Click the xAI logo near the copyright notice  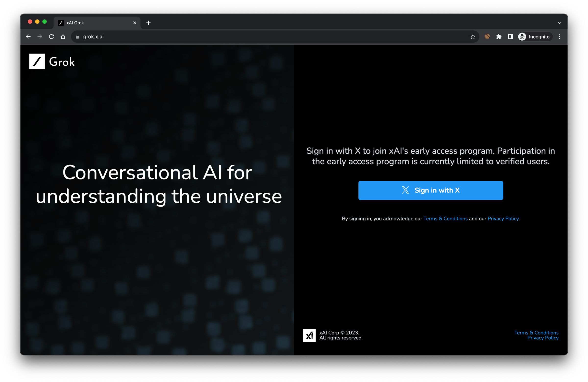[x=310, y=335]
